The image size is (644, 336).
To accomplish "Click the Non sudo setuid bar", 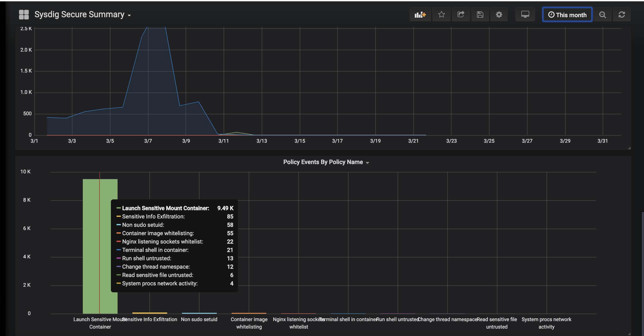I will [199, 313].
